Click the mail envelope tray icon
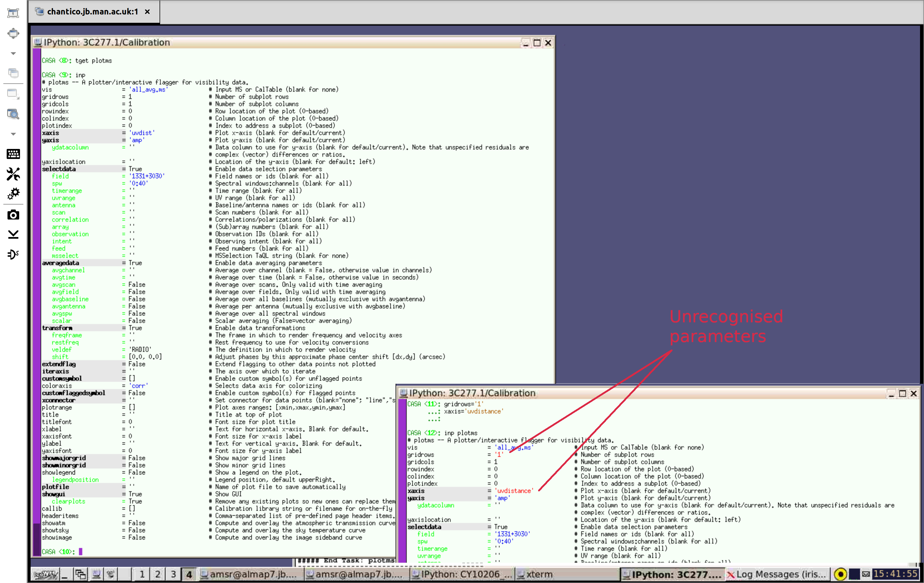The image size is (924, 583). (x=866, y=574)
